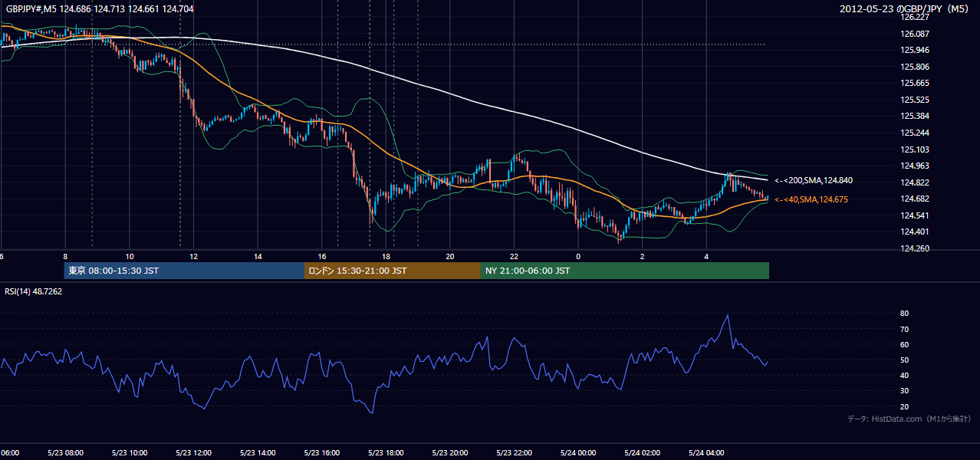
Task: Click RSI scale level 30
Action: pyautogui.click(x=905, y=391)
